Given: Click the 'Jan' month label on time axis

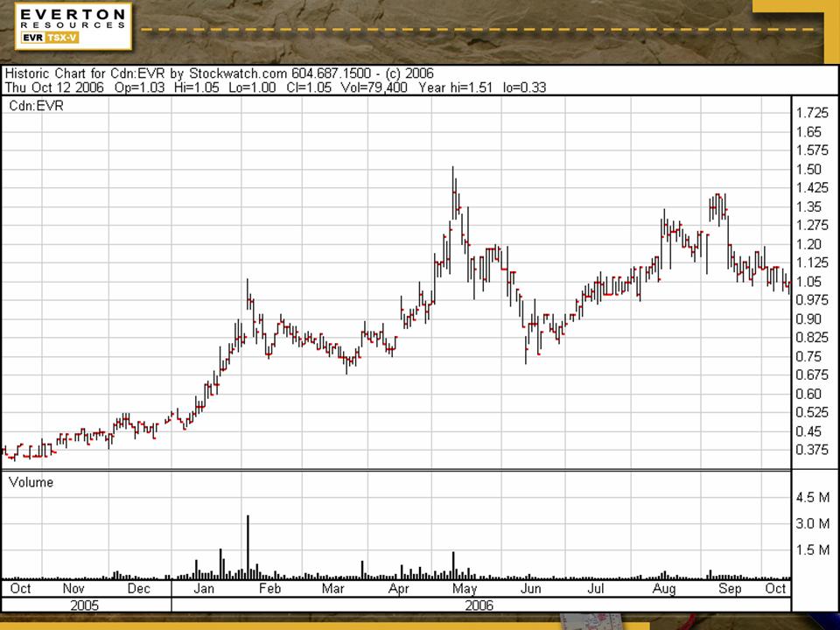Looking at the screenshot, I should point(204,589).
